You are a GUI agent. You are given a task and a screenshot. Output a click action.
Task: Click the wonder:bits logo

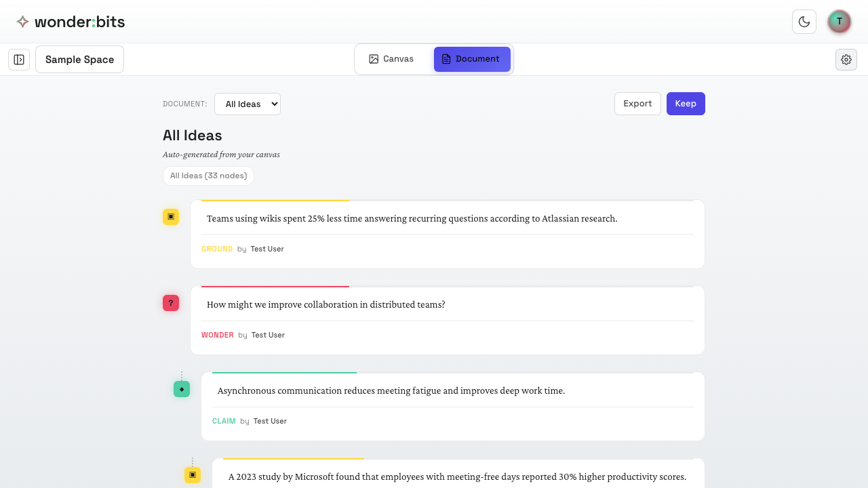(x=71, y=22)
